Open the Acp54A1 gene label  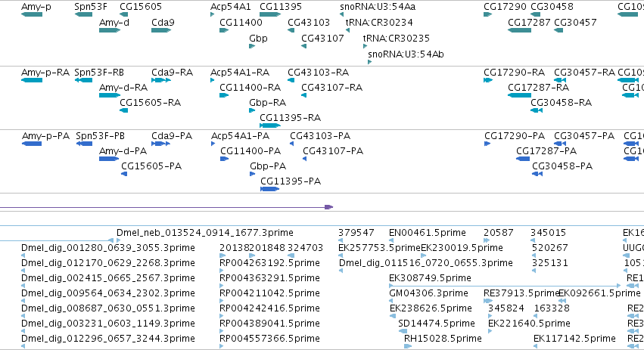tap(230, 7)
